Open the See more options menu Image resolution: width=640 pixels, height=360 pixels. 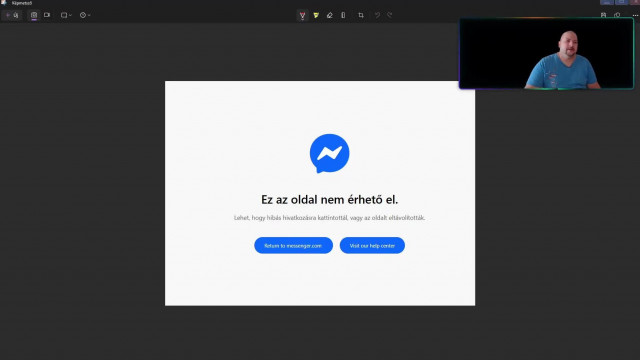(x=635, y=15)
